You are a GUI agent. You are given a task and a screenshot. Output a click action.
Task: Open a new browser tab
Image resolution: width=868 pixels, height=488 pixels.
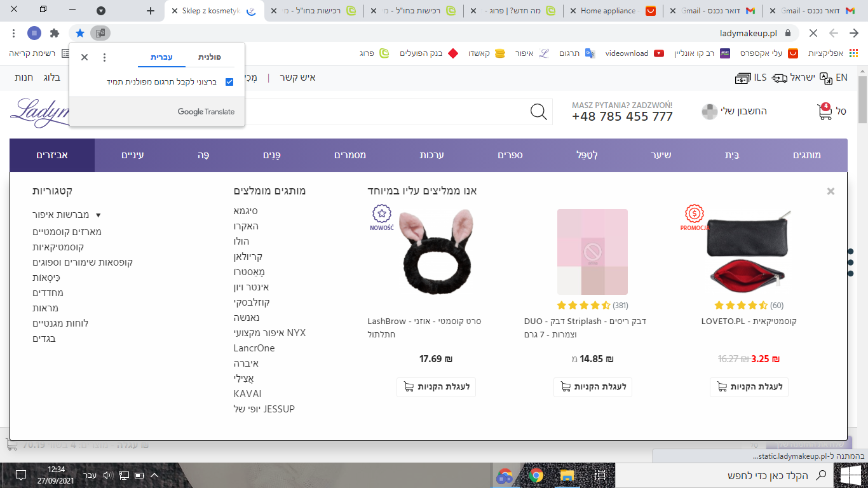[x=151, y=11]
